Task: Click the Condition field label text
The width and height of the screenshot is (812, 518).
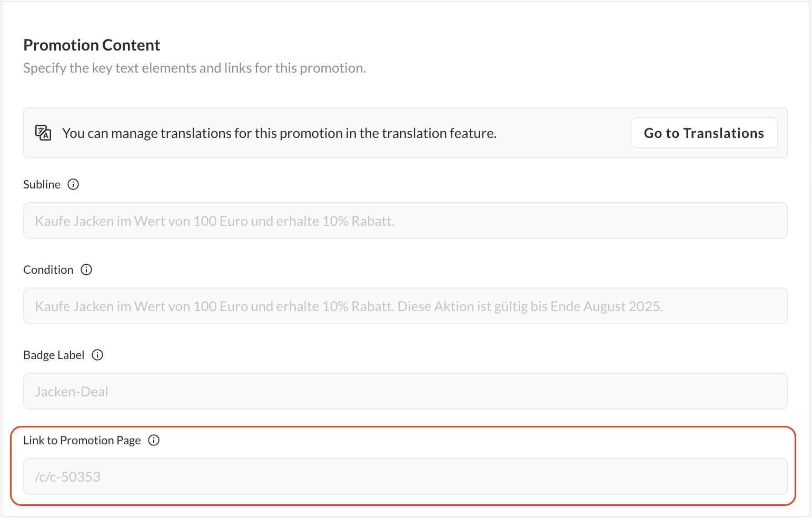Action: coord(48,270)
